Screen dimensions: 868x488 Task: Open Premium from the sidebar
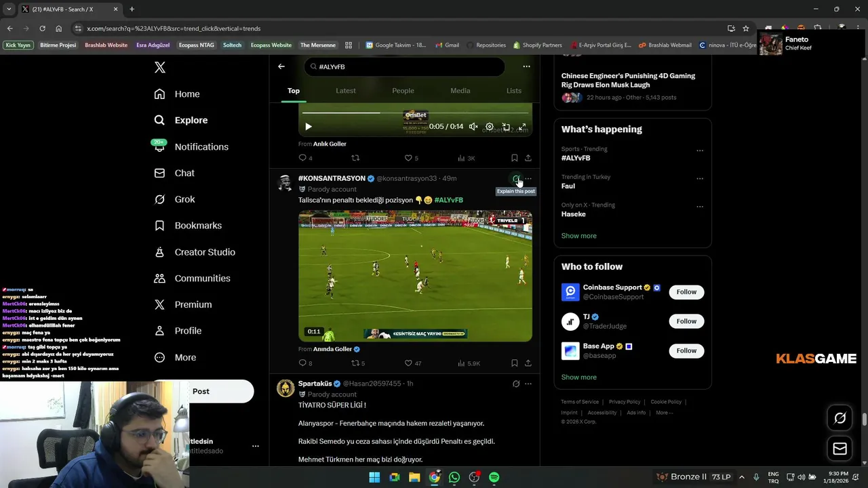pos(182,305)
